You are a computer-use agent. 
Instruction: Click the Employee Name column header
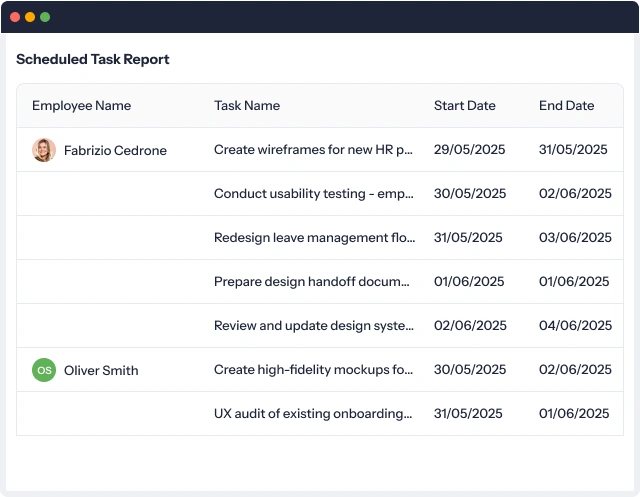(82, 106)
